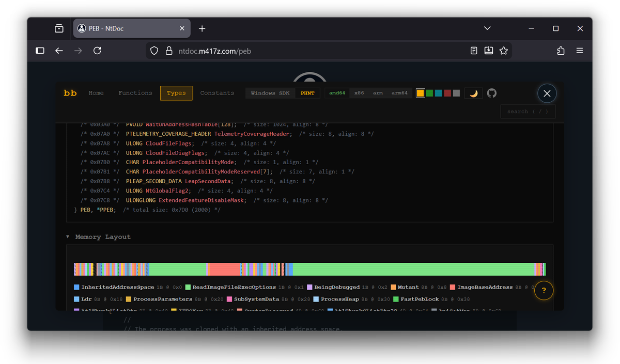The image size is (620, 364).
Task: Go to the Home nav item
Action: (96, 93)
